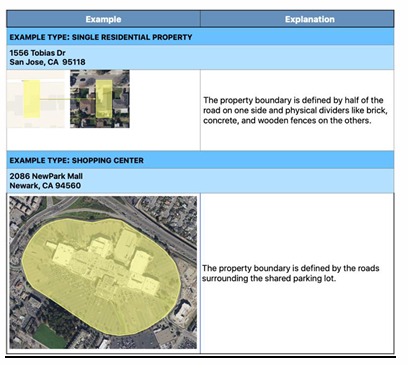The width and height of the screenshot is (408, 365).
Task: Click the 1556 Tobias Dr address text
Action: click(37, 53)
